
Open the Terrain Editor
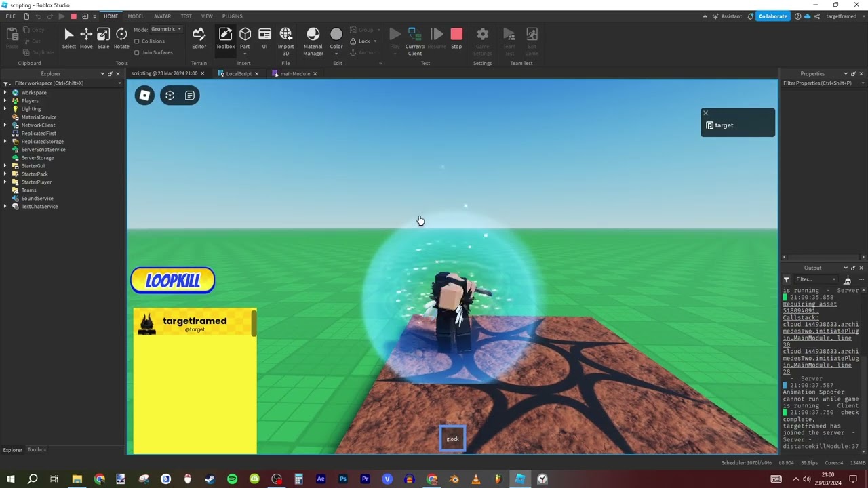pos(199,38)
